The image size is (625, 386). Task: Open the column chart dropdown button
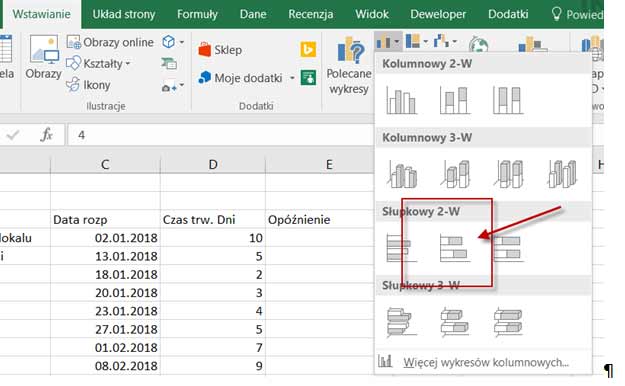click(x=388, y=41)
